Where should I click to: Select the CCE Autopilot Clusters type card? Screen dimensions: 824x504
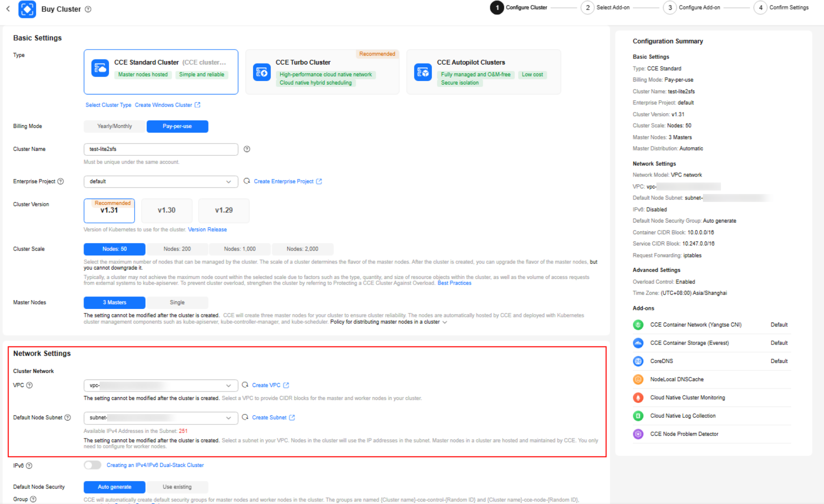click(484, 72)
